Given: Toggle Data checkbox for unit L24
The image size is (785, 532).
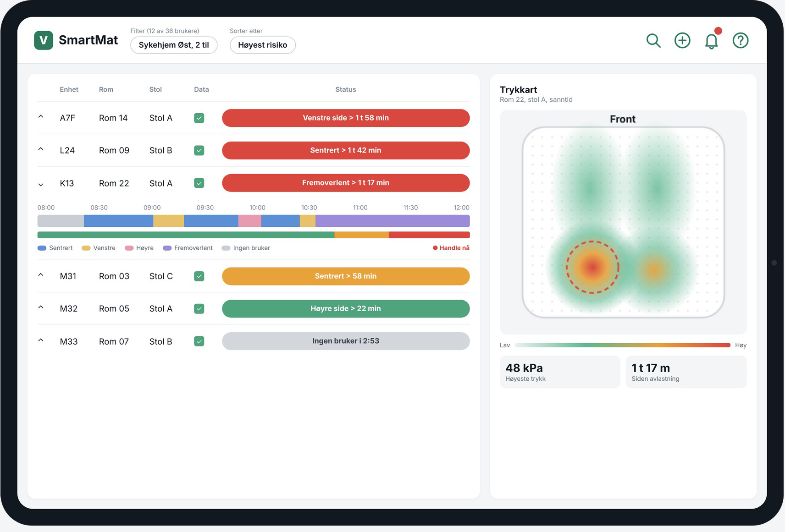Looking at the screenshot, I should coord(199,150).
